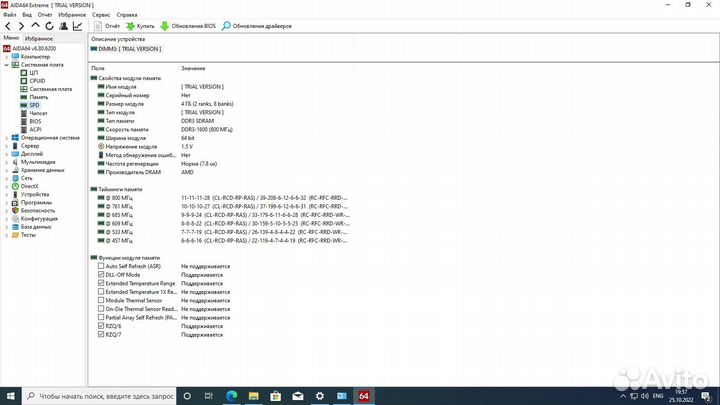Viewport: 720px width, 405px height.
Task: Open the Избранное menu in menu bar
Action: tap(72, 15)
